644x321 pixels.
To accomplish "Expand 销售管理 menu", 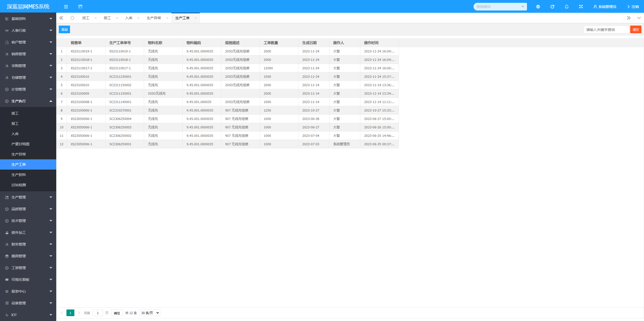I will click(x=28, y=54).
